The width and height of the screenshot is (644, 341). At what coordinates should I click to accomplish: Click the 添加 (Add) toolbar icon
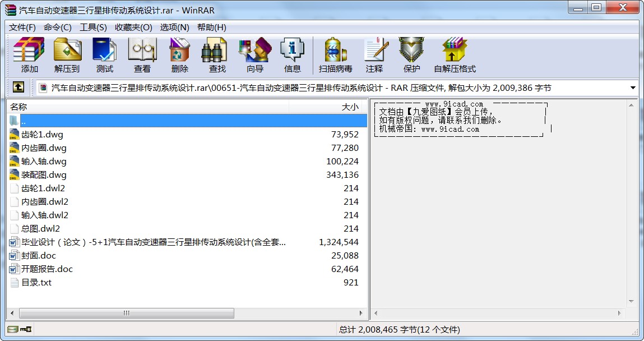pos(29,55)
